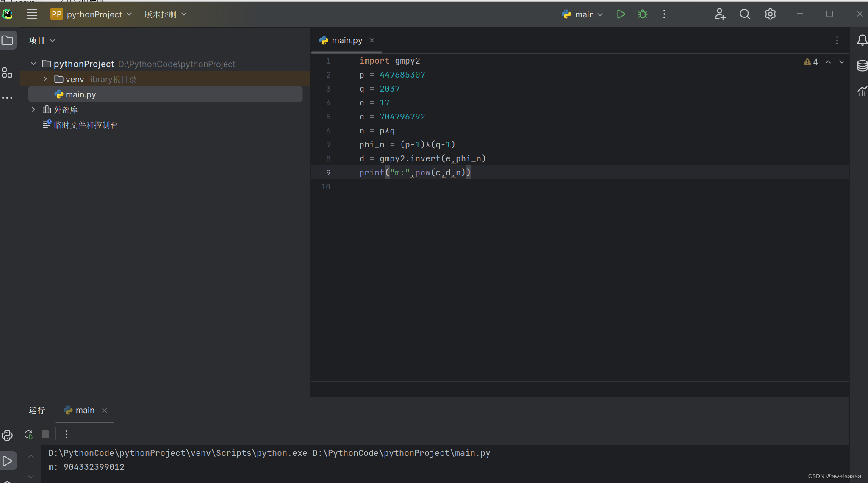
Task: Select pythonProject root folder
Action: [x=84, y=64]
